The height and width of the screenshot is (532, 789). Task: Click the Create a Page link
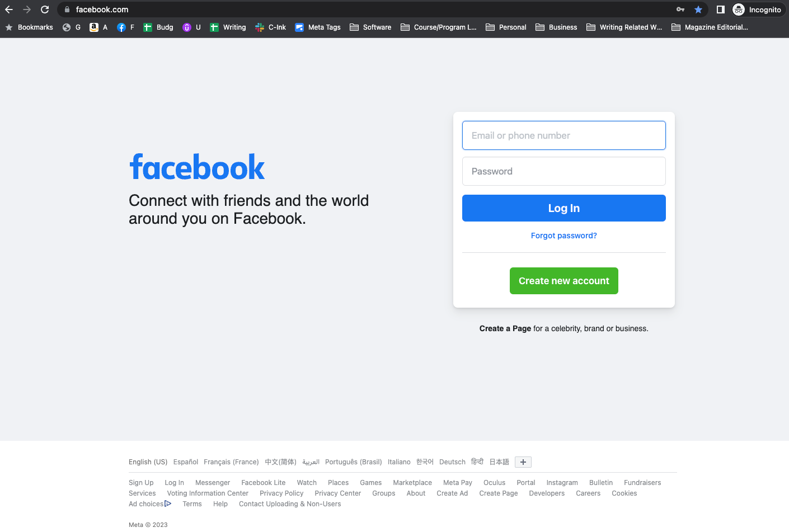[505, 328]
